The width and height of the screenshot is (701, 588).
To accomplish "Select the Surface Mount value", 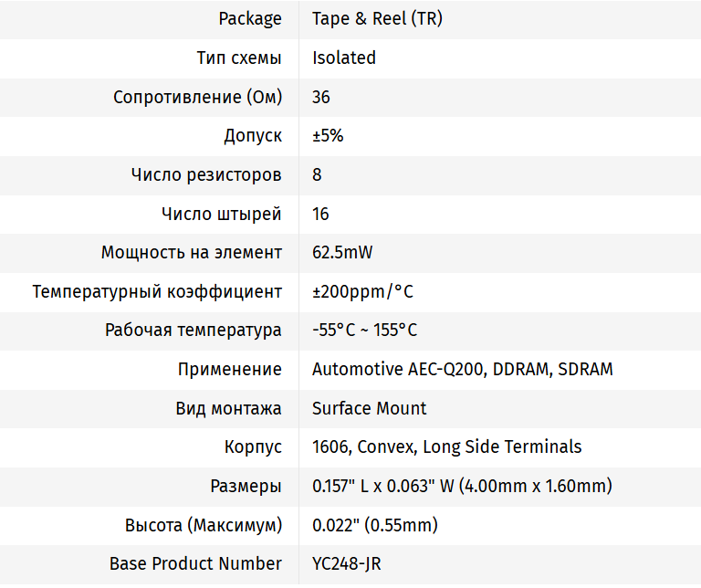I will pyautogui.click(x=369, y=408).
